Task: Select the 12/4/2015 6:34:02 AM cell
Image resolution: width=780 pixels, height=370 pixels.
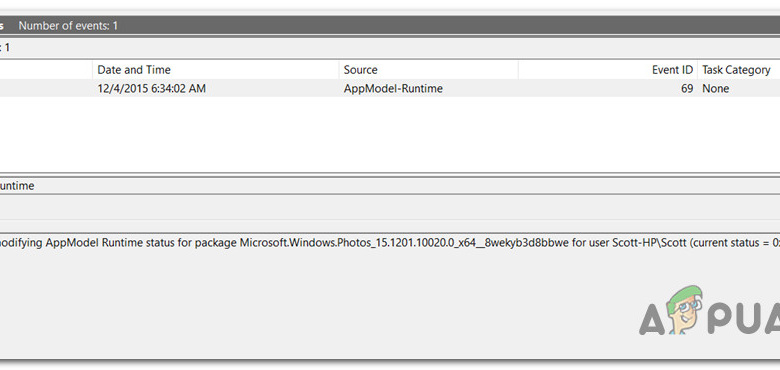Action: point(151,89)
